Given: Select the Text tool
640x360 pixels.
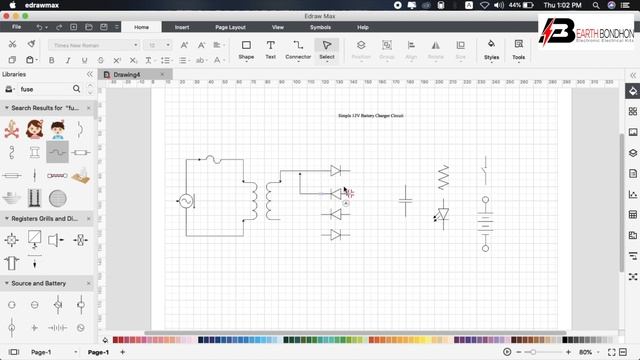Looking at the screenshot, I should click(x=271, y=50).
